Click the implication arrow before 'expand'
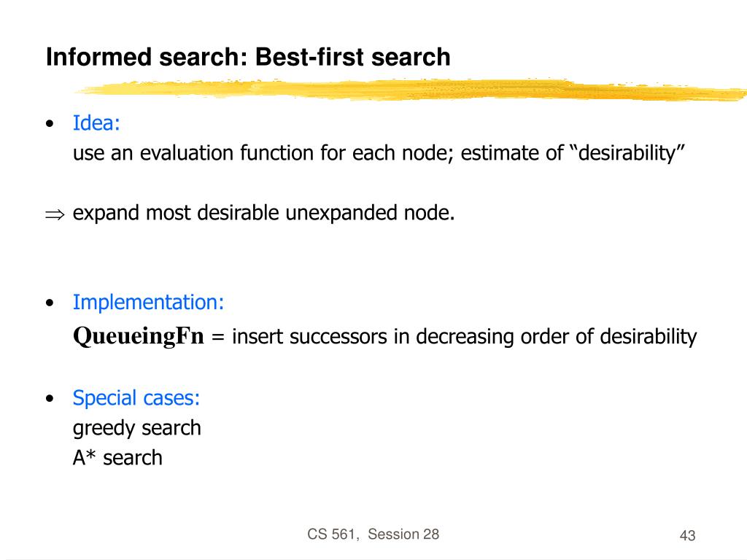Image resolution: width=747 pixels, height=560 pixels. click(x=54, y=214)
